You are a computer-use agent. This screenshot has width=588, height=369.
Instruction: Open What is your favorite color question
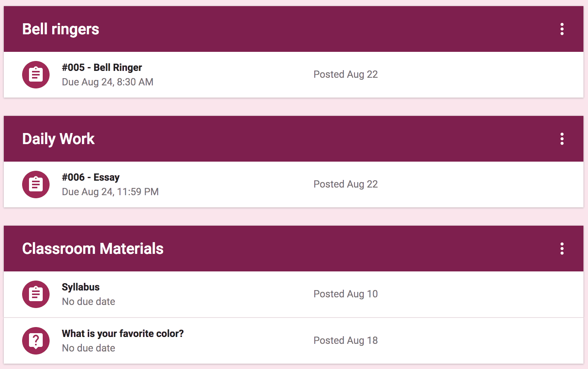pos(123,334)
